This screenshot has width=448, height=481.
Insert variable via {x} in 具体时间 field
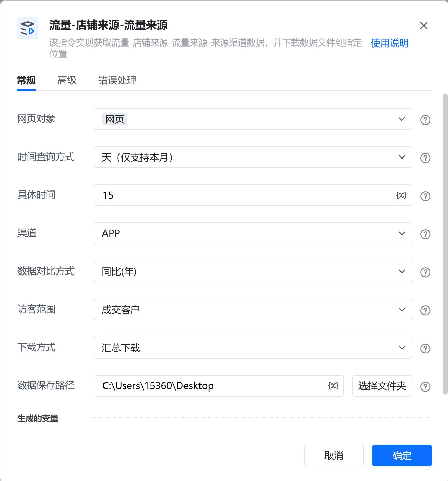point(401,195)
